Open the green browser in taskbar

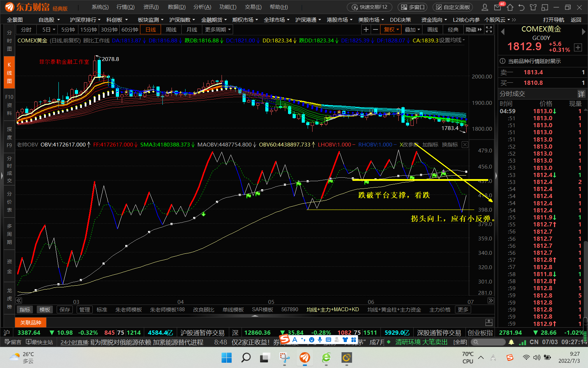point(326,357)
